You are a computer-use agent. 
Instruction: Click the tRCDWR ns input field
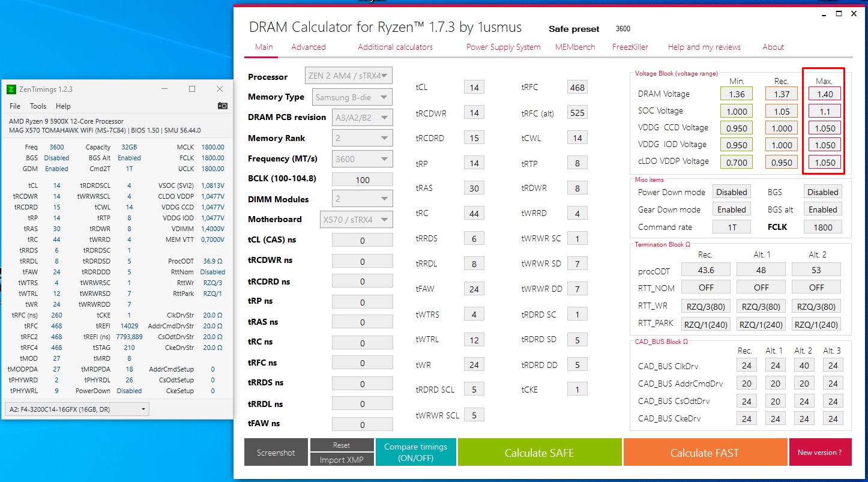pyautogui.click(x=363, y=261)
